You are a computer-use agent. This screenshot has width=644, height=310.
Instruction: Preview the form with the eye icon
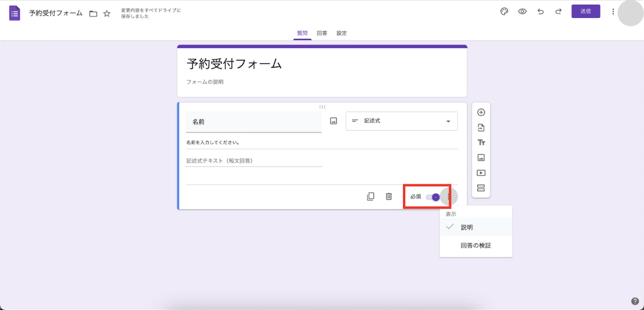click(522, 11)
